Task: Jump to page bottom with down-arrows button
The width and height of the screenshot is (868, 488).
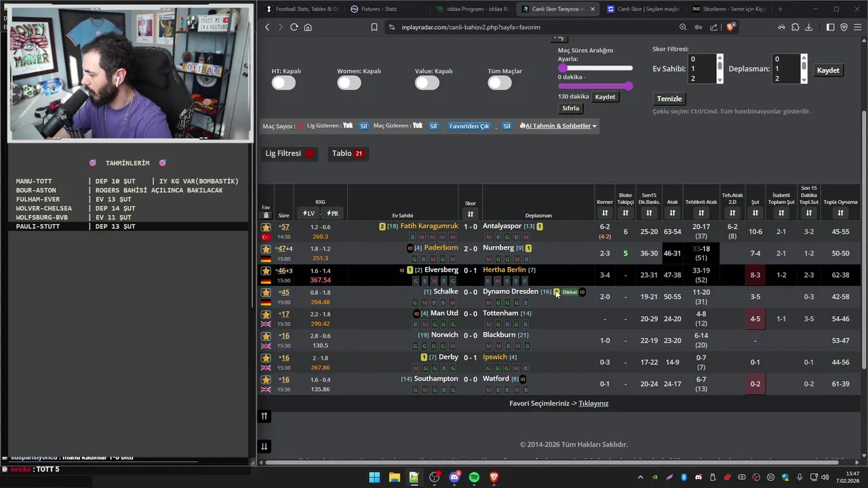Action: [264, 446]
